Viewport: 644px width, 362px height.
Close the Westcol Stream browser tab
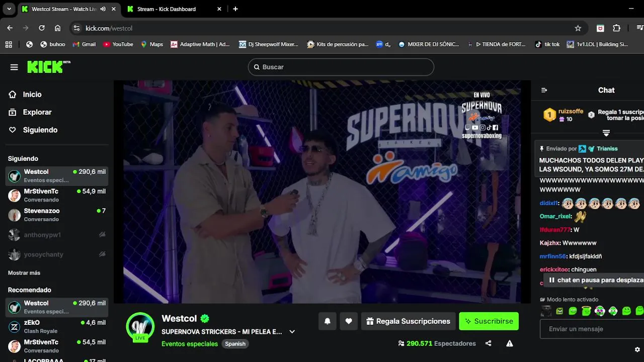(114, 9)
